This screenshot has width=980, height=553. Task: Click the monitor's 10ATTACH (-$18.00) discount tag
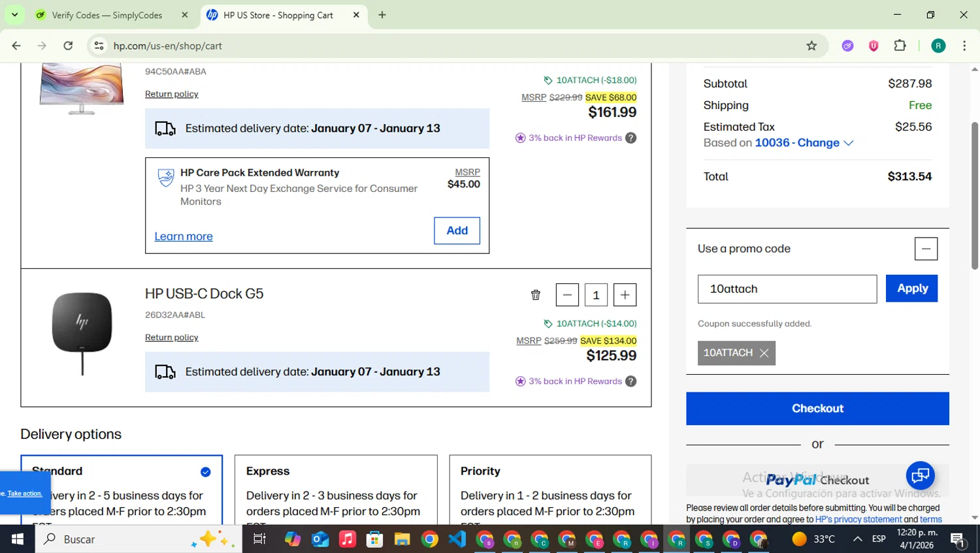pos(590,80)
